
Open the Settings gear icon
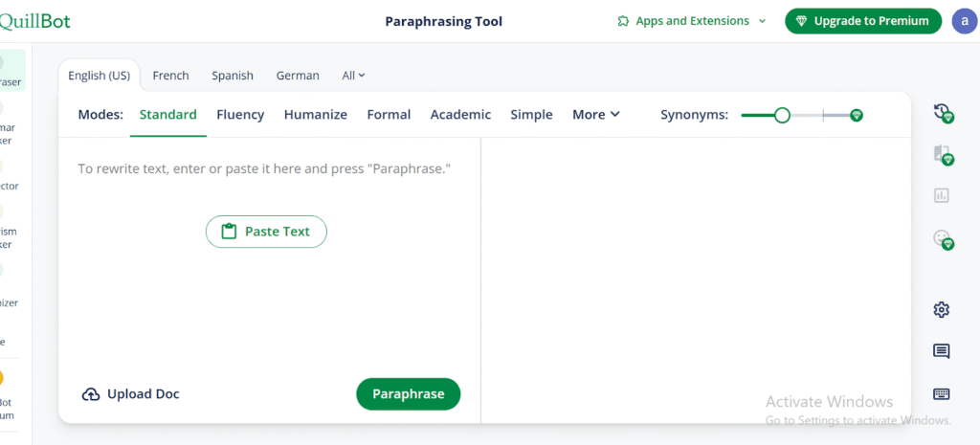(x=942, y=309)
